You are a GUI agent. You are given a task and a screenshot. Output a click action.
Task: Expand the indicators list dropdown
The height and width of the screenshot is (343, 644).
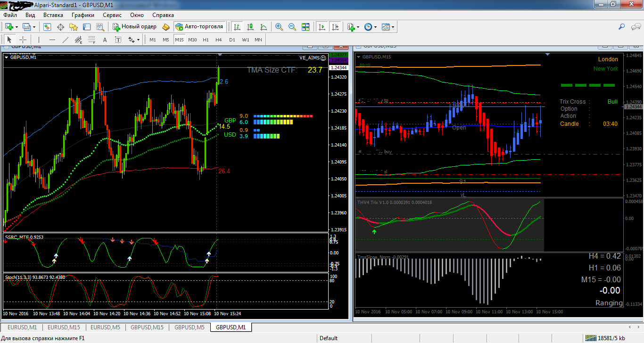point(358,27)
